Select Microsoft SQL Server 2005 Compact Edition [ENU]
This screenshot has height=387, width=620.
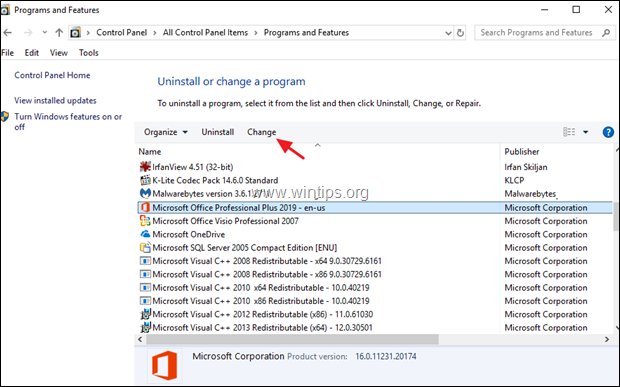click(x=245, y=248)
